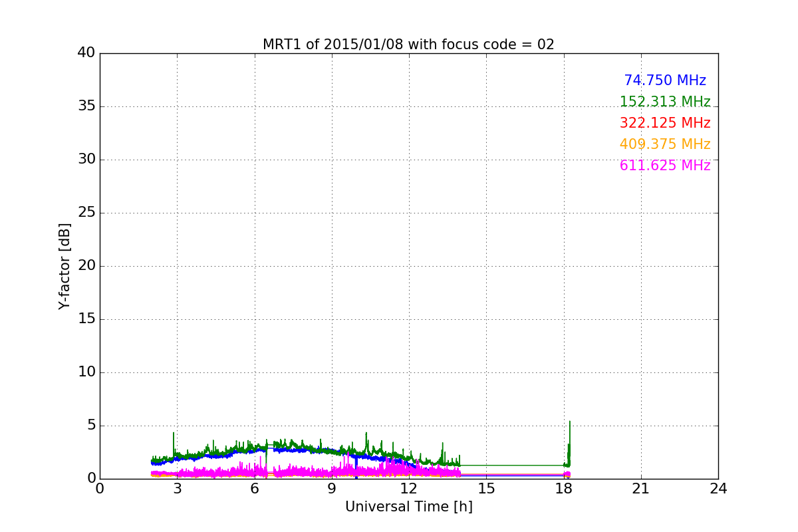This screenshot has width=798, height=532.
Task: Click the y-axis tick value 35
Action: tap(86, 106)
